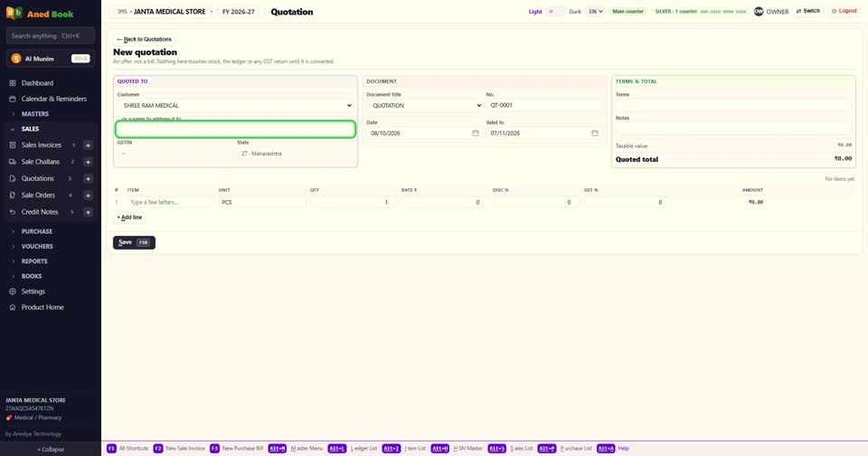The height and width of the screenshot is (456, 868).
Task: Collapse the sidebar
Action: [51, 450]
